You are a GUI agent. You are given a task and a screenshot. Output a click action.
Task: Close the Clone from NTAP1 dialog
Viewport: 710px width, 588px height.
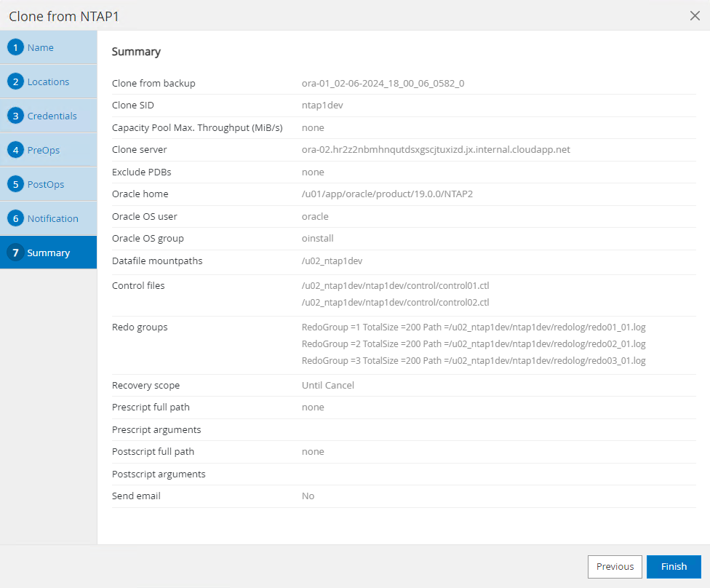[695, 16]
